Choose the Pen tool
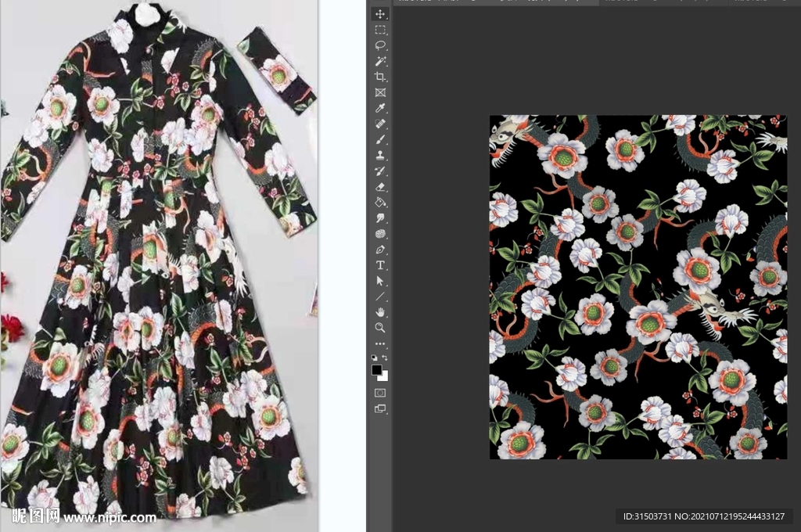The width and height of the screenshot is (801, 532). (380, 250)
